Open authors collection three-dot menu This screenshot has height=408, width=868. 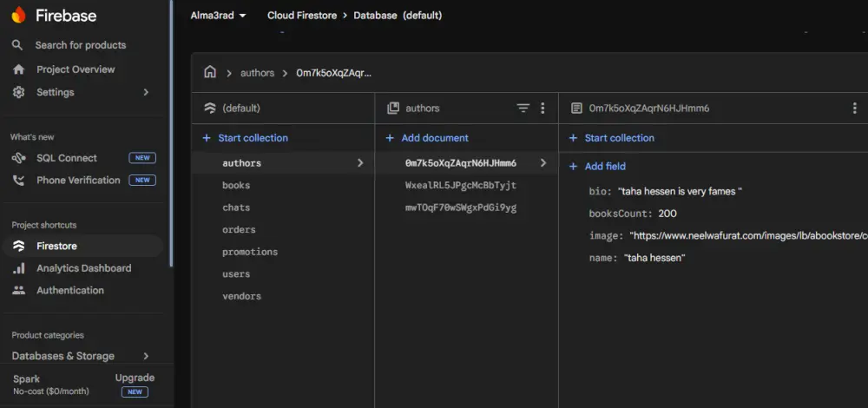542,108
